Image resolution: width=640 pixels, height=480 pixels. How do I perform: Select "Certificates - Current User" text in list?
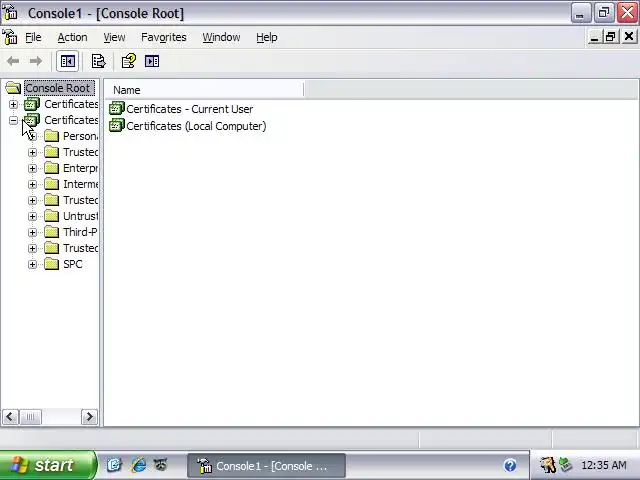190,109
